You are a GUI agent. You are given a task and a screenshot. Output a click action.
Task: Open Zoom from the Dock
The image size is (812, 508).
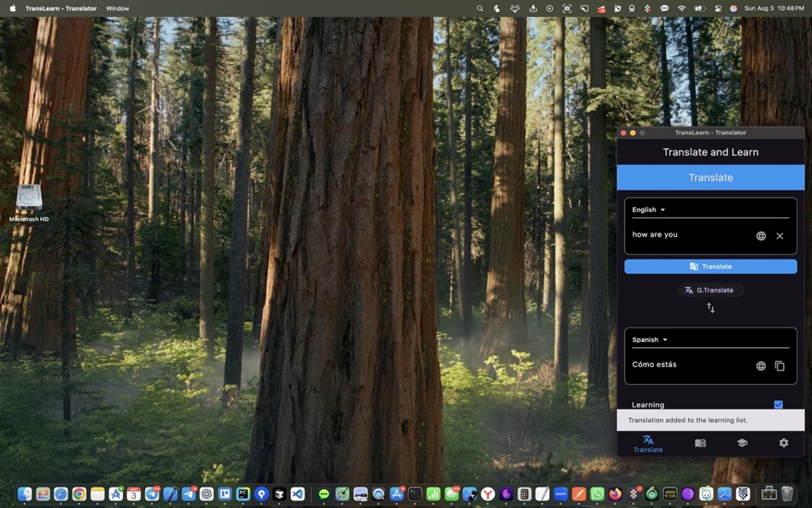pos(561,494)
